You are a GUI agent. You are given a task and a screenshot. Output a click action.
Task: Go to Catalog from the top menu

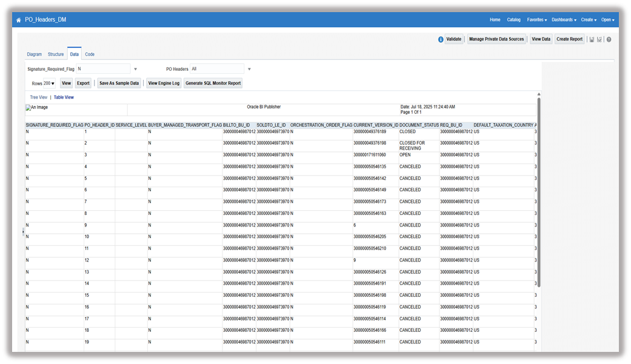click(x=513, y=19)
